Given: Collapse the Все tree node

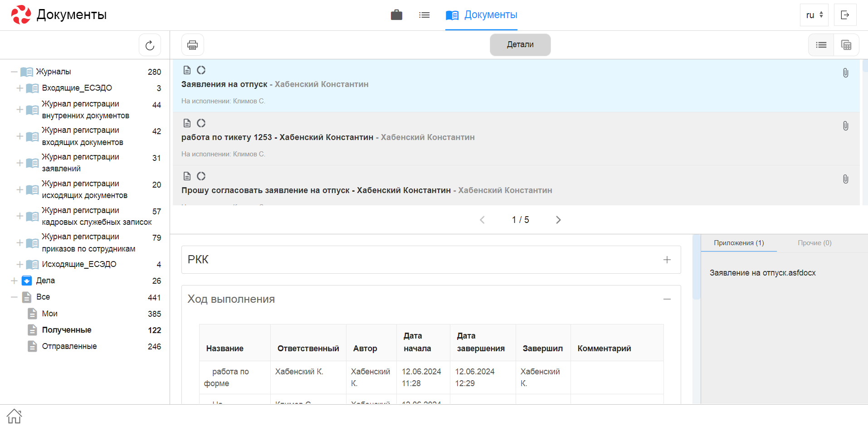Looking at the screenshot, I should pyautogui.click(x=14, y=297).
